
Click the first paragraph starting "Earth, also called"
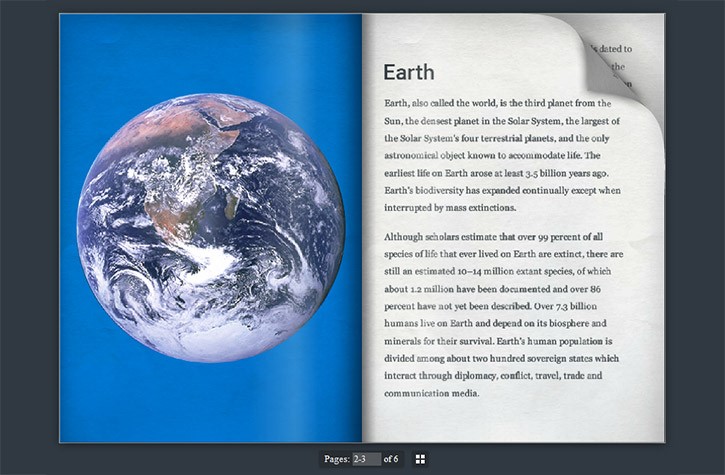coord(500,155)
